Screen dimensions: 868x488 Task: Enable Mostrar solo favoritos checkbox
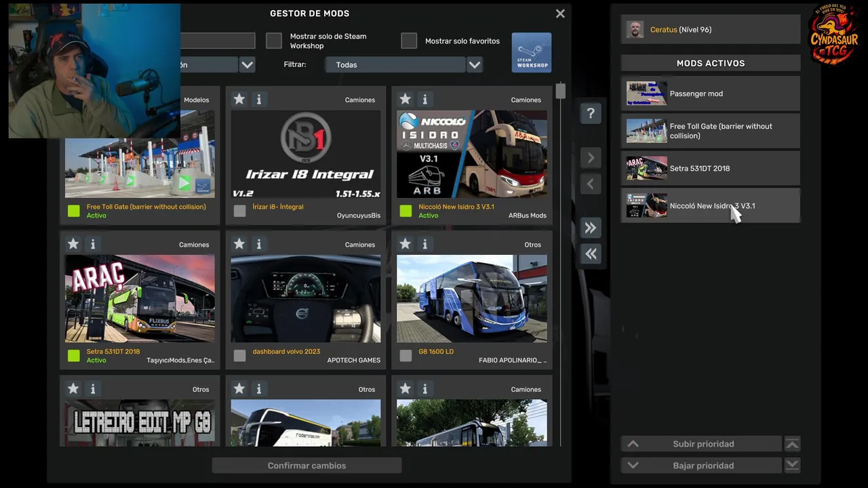pyautogui.click(x=409, y=41)
